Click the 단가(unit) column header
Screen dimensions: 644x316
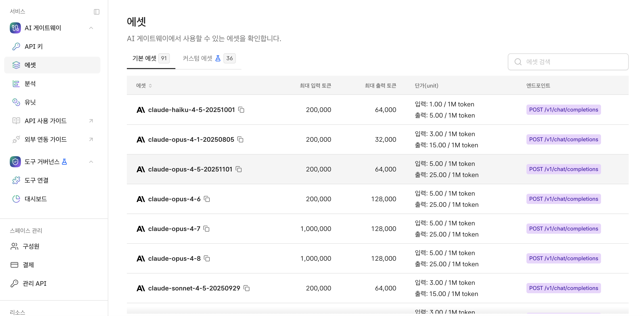pyautogui.click(x=427, y=86)
